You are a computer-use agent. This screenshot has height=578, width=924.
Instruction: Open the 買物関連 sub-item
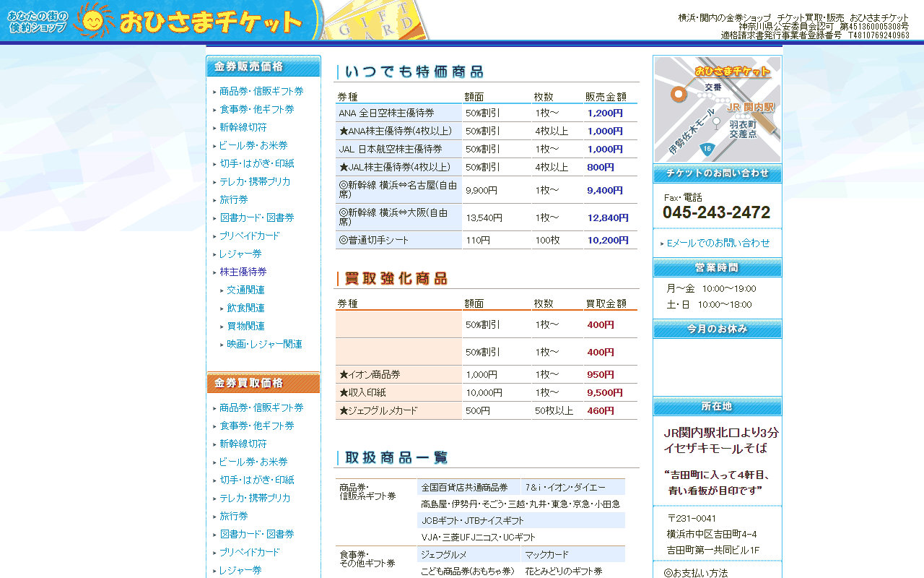245,326
